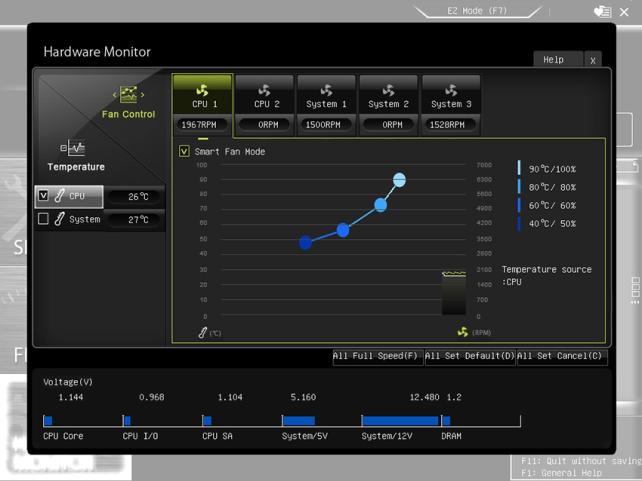
Task: Click the System/12V voltage bar
Action: point(400,420)
